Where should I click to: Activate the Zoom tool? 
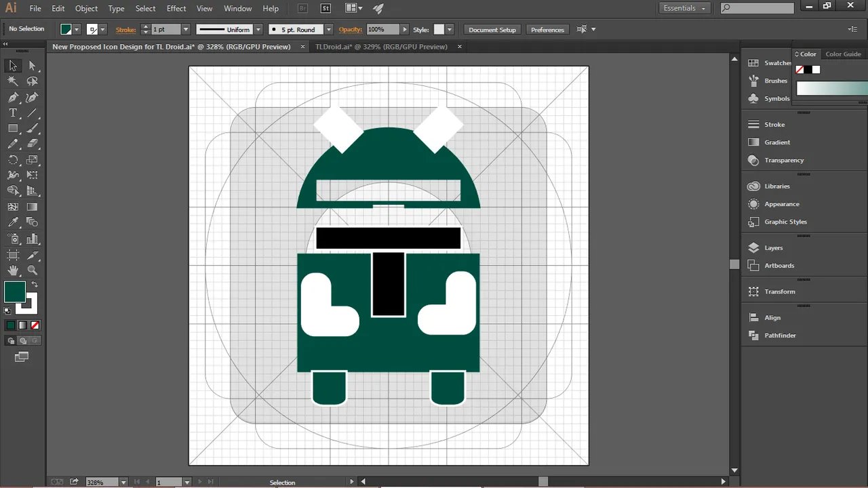point(32,270)
